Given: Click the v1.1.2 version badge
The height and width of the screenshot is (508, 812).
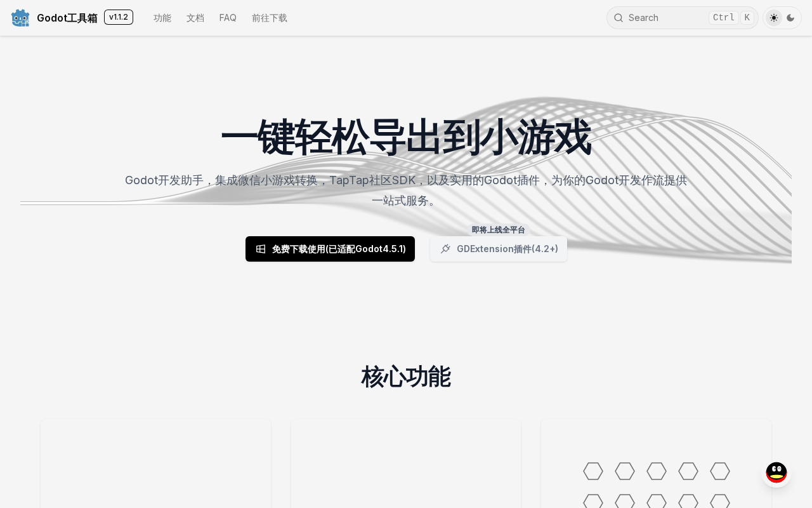Looking at the screenshot, I should pyautogui.click(x=119, y=17).
